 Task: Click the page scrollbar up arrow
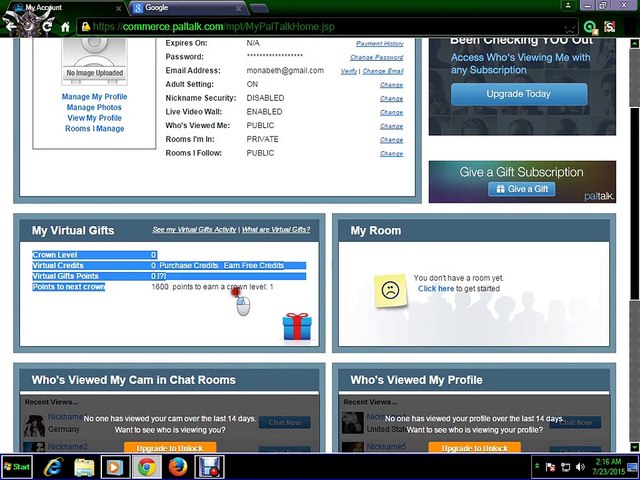click(x=635, y=43)
